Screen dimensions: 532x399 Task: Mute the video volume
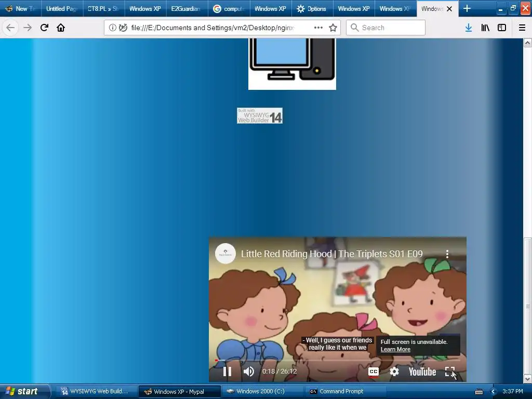(x=249, y=371)
